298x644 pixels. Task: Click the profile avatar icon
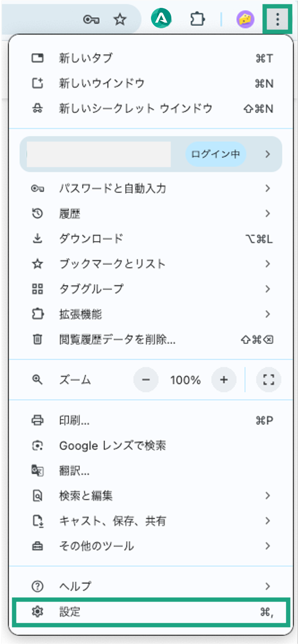(x=245, y=19)
